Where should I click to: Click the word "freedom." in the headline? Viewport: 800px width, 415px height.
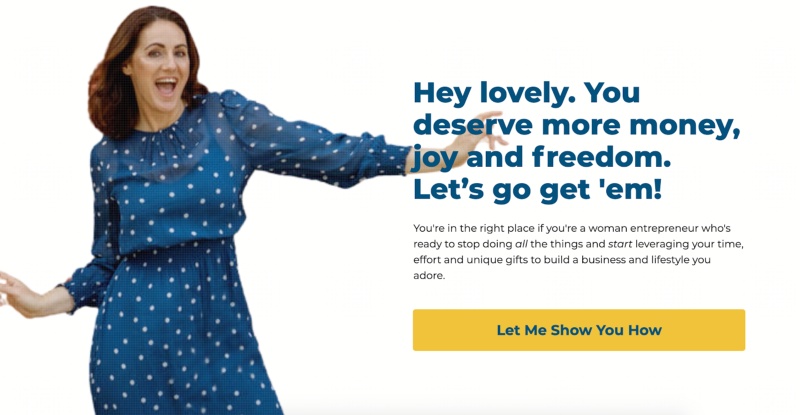(602, 157)
